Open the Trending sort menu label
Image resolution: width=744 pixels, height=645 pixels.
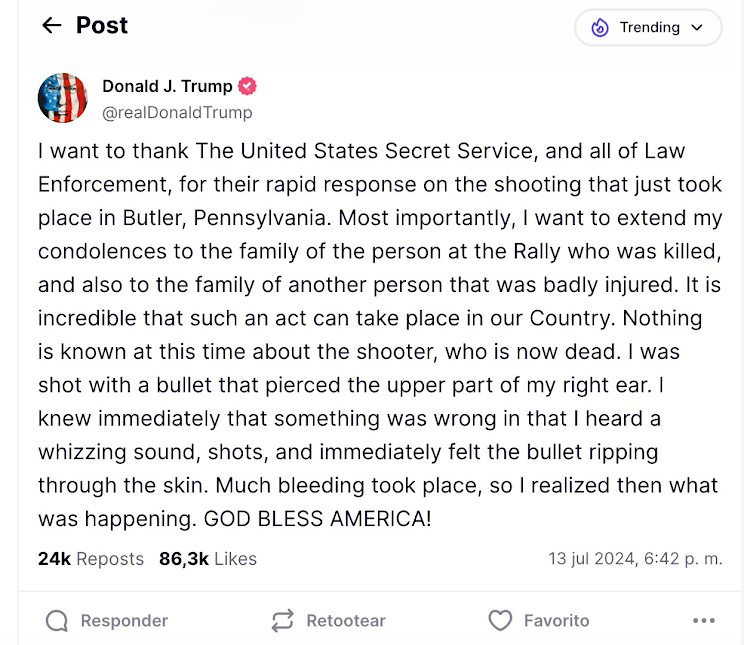tap(649, 28)
